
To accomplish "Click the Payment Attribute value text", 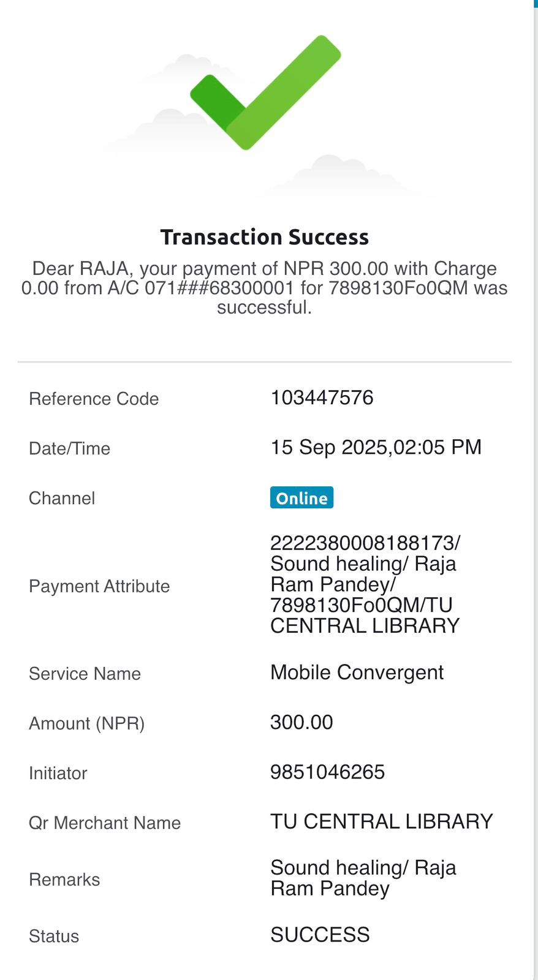I will click(x=365, y=584).
